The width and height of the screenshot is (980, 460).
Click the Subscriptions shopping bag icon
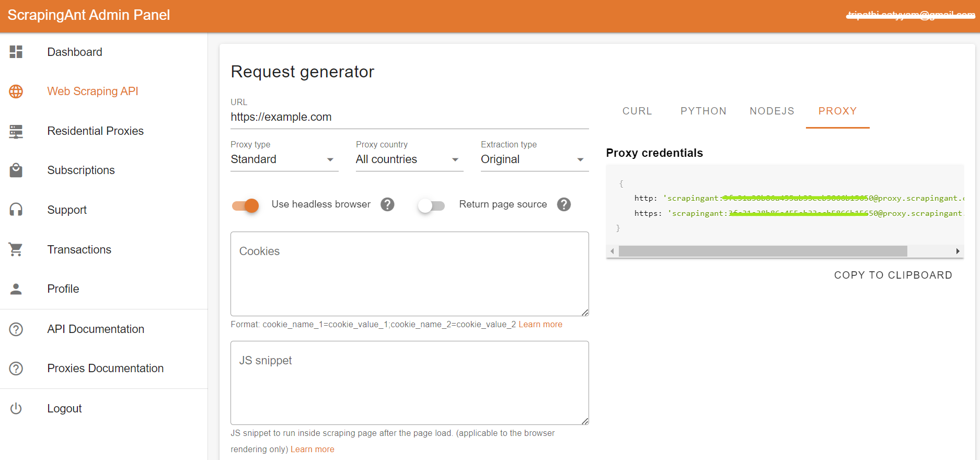16,170
